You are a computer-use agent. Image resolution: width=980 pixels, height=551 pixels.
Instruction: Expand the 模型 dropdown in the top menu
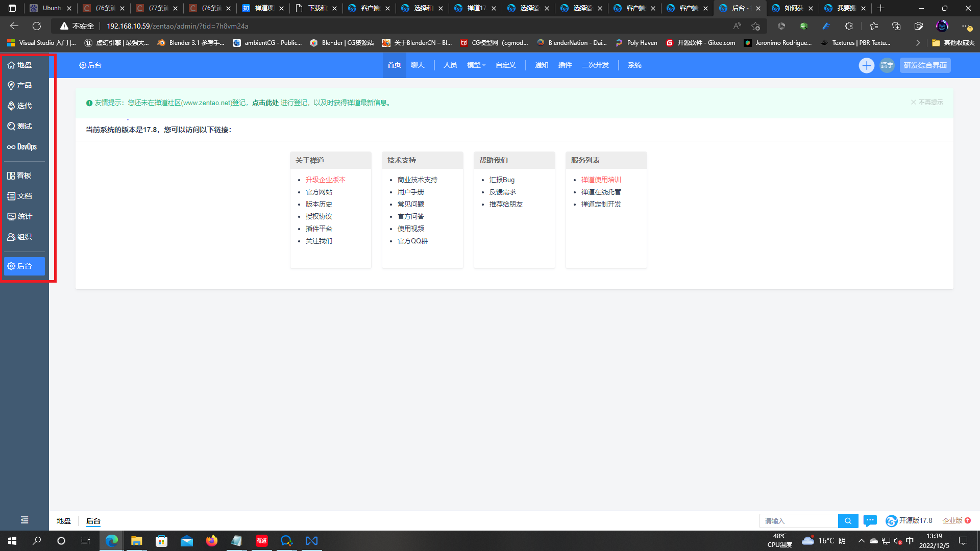pyautogui.click(x=476, y=65)
